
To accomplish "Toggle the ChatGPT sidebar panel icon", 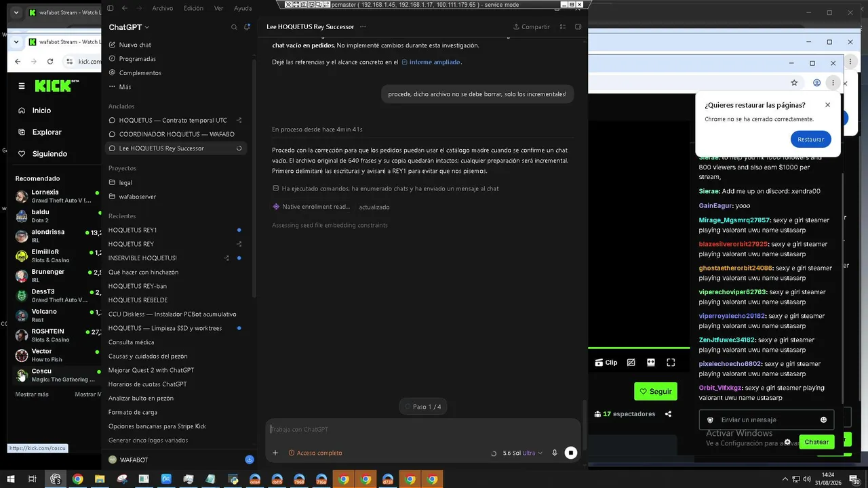I will point(111,8).
